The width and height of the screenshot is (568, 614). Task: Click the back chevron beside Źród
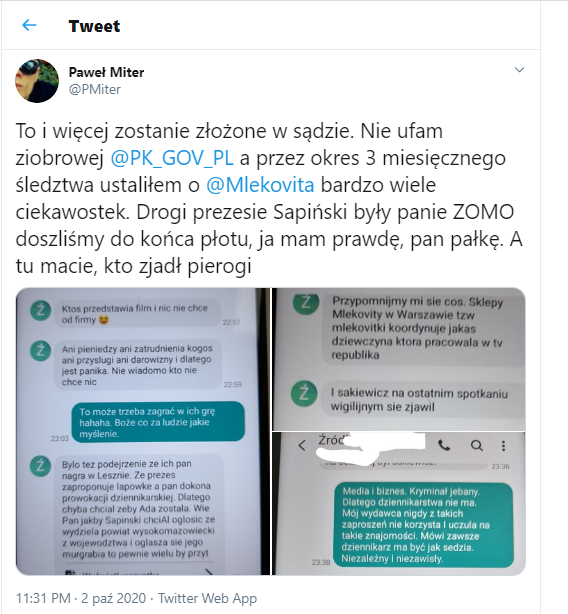coord(302,446)
